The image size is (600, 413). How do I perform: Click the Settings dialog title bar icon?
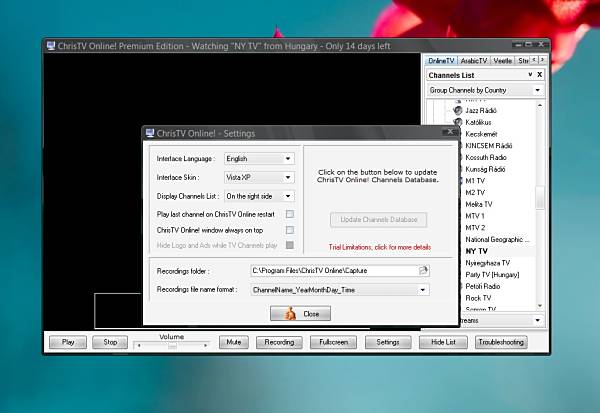pyautogui.click(x=150, y=133)
